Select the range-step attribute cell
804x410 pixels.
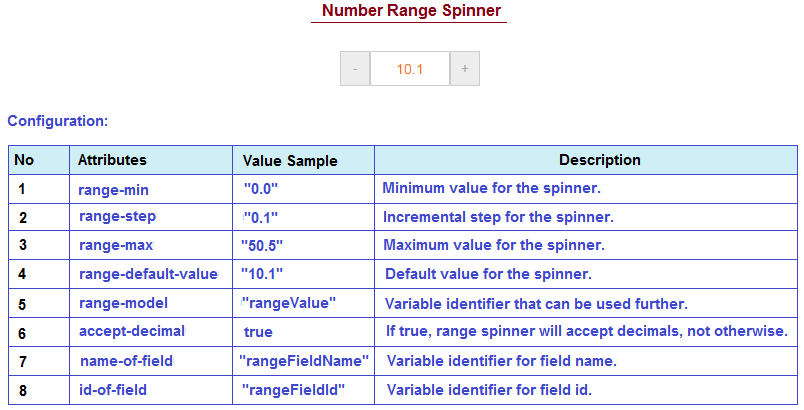pos(151,217)
